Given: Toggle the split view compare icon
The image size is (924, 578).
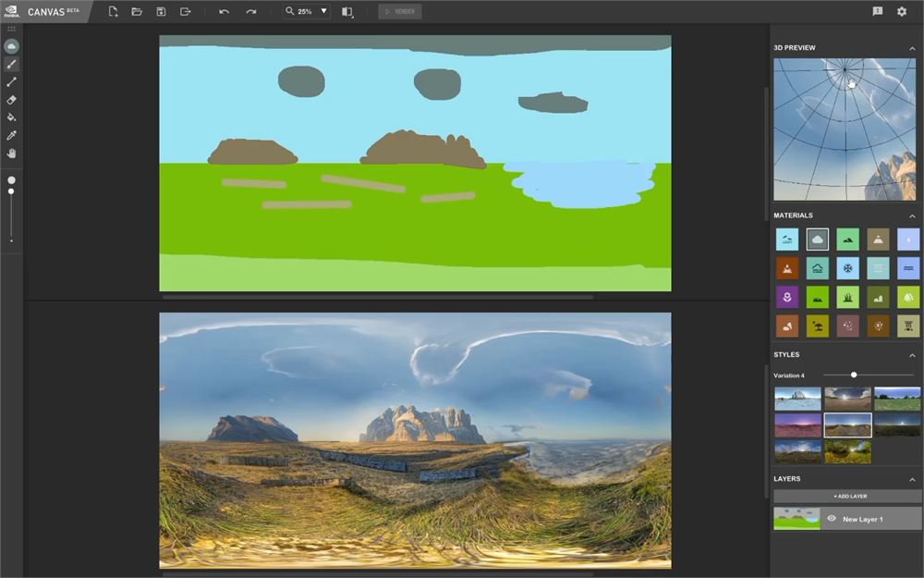Looking at the screenshot, I should [x=347, y=11].
